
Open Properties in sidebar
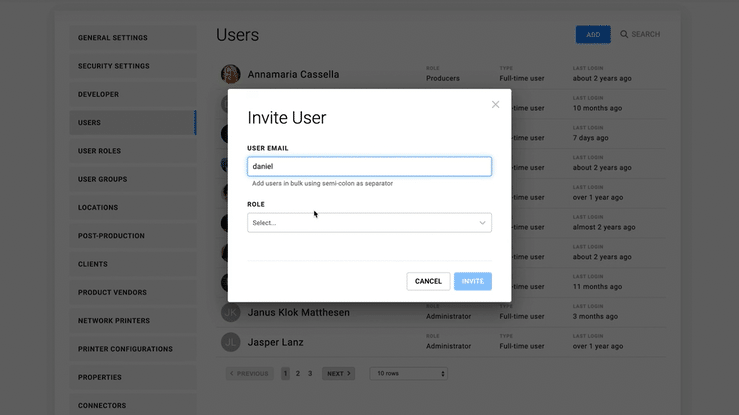(133, 377)
